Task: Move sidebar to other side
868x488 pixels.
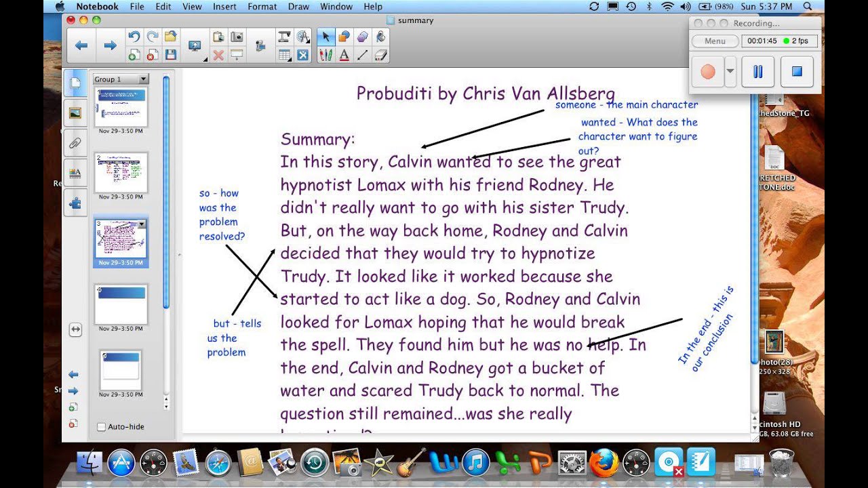Action: pyautogui.click(x=75, y=329)
